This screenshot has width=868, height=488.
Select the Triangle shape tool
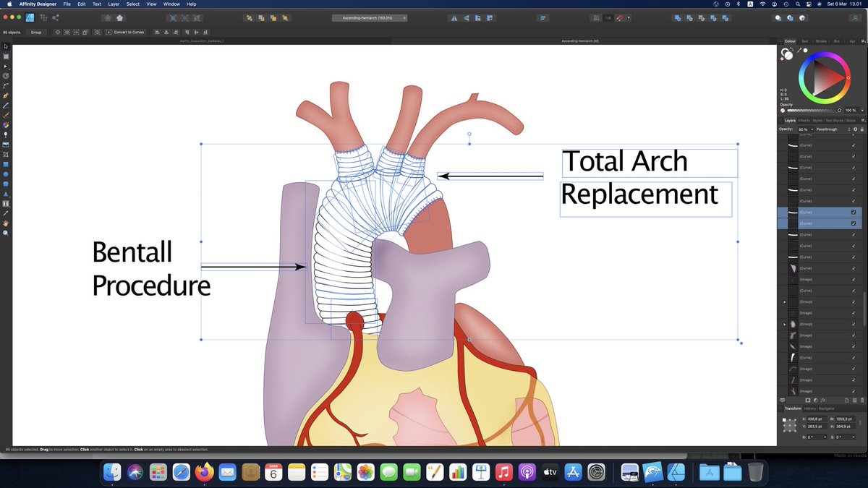[x=6, y=194]
